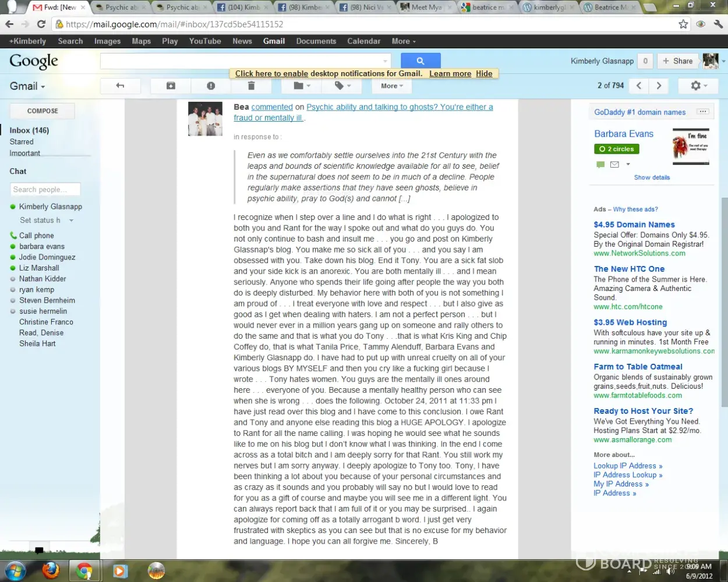Delete the email with trash icon
Screen dimensions: 728x582
[x=251, y=86]
